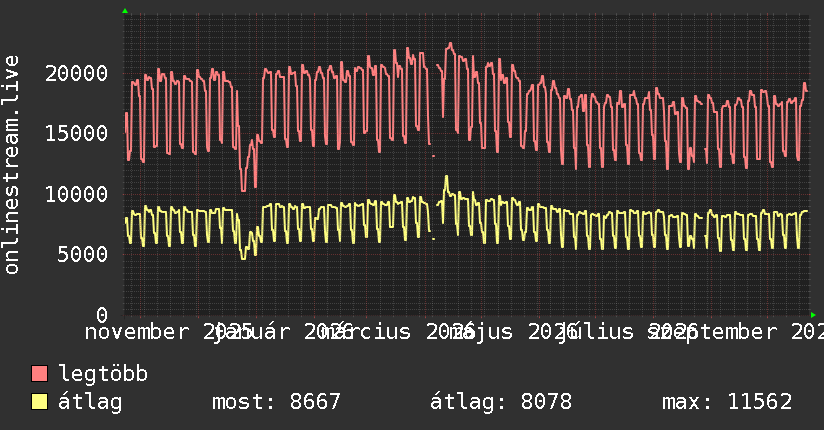The image size is (824, 430).
Task: Click the átlag legend label
Action: tap(90, 402)
